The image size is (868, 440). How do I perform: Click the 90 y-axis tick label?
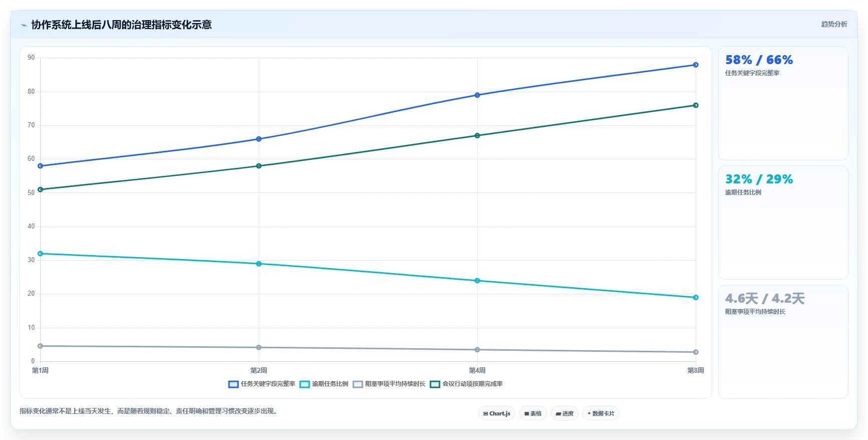point(31,58)
